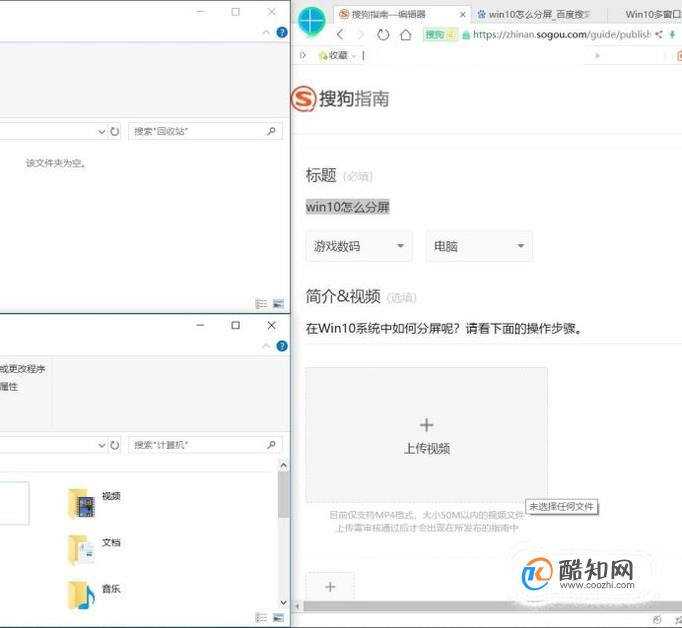Refresh the Computer window address bar
This screenshot has width=682, height=628.
click(x=114, y=445)
